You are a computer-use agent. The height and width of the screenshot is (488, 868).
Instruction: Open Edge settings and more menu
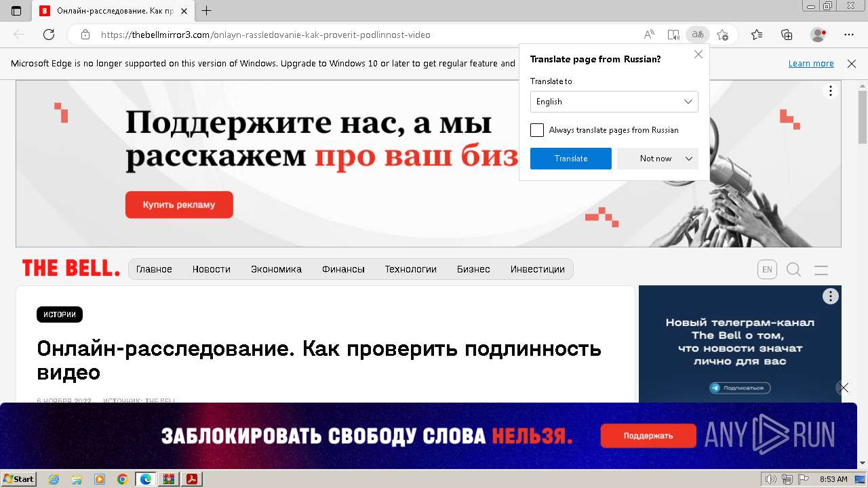pos(849,35)
